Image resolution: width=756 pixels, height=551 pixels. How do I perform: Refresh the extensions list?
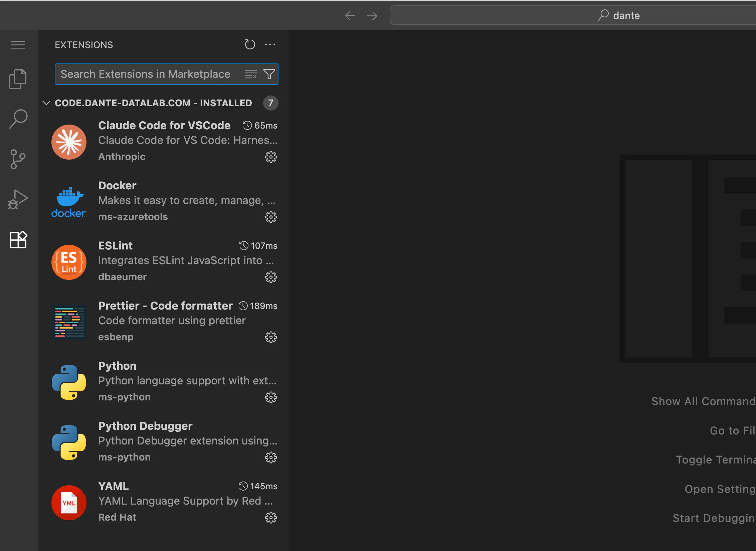pyautogui.click(x=250, y=44)
